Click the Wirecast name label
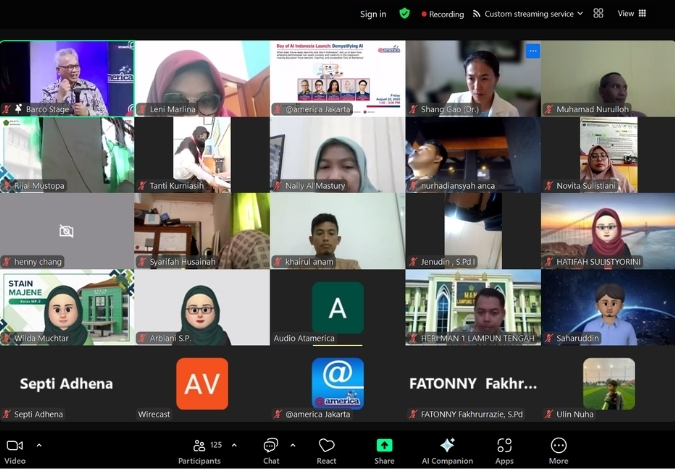Screen dimensions: 675x469 tap(154, 414)
